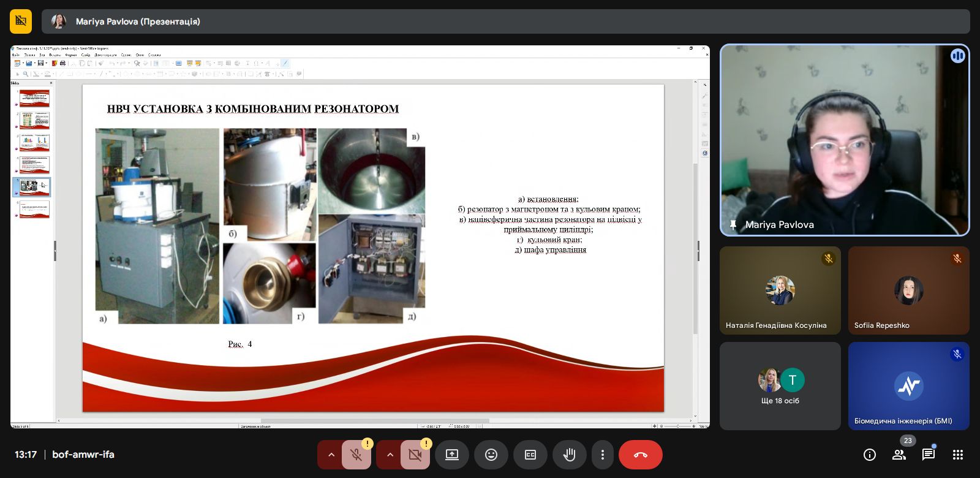Click the 'Ще 18 осіб' participants tile
This screenshot has height=478, width=980.
tap(780, 386)
